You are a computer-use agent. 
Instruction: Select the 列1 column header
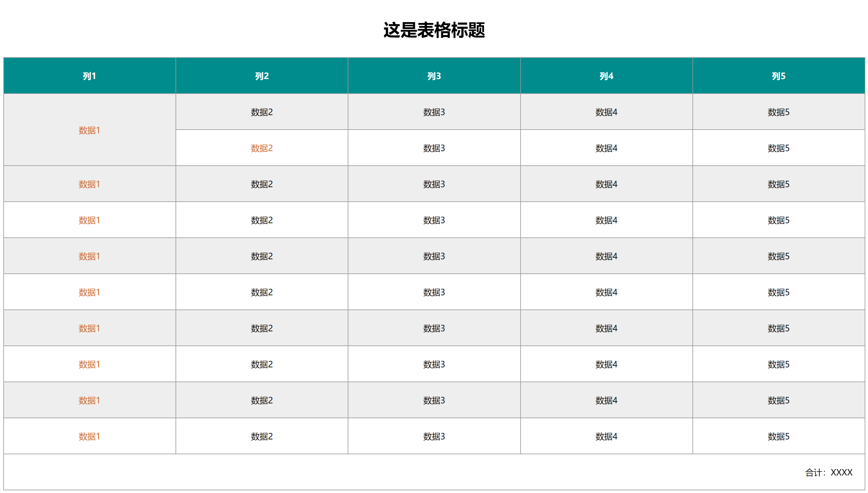(x=90, y=76)
